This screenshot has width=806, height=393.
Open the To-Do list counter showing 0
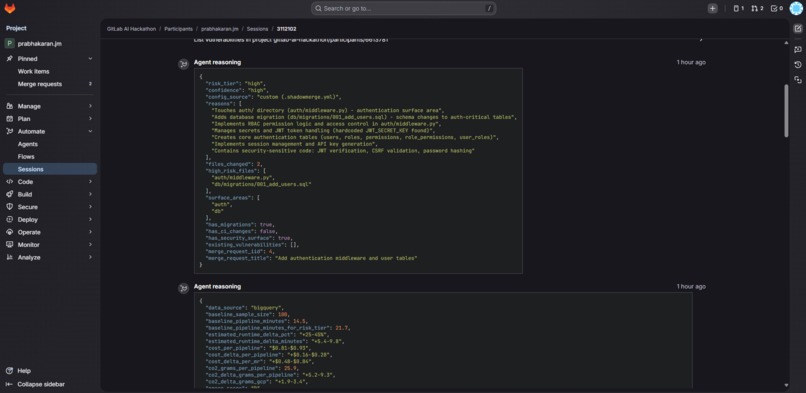pos(777,8)
